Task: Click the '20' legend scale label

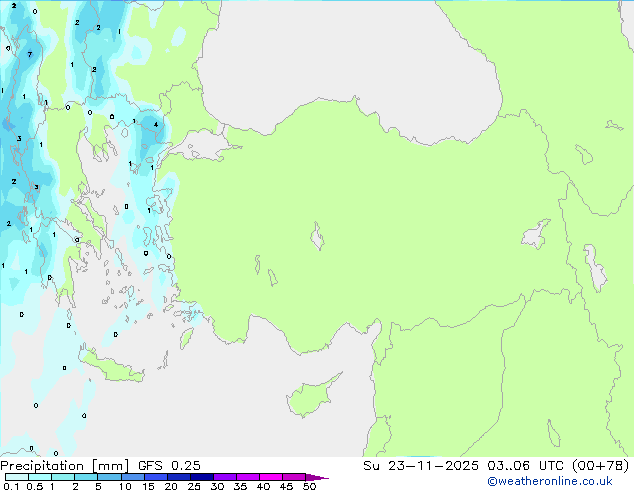Action: point(171,486)
